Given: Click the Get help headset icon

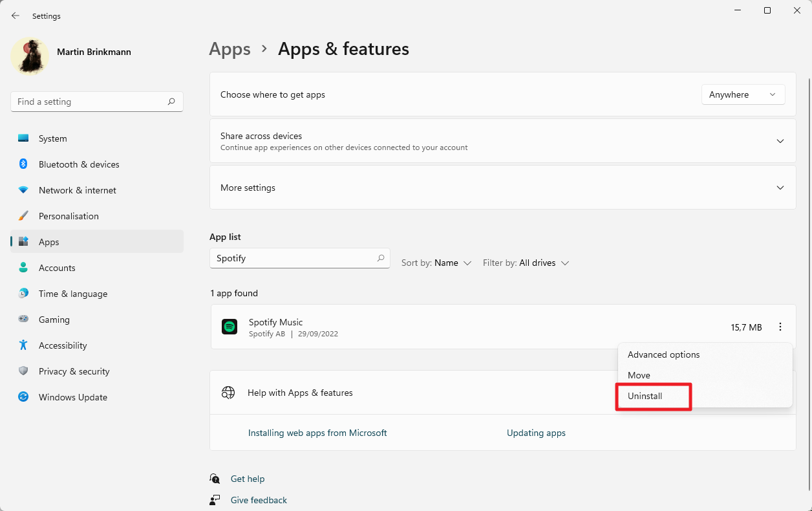Looking at the screenshot, I should pos(215,479).
